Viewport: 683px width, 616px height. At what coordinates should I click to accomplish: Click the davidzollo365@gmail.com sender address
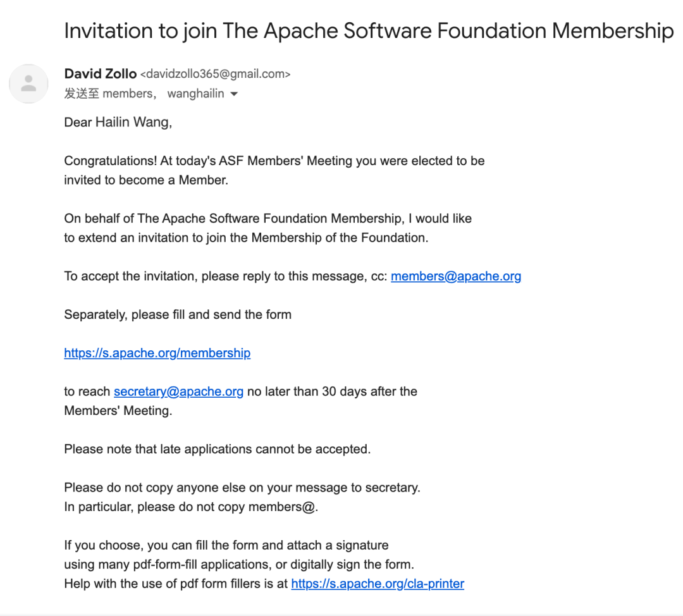(215, 74)
